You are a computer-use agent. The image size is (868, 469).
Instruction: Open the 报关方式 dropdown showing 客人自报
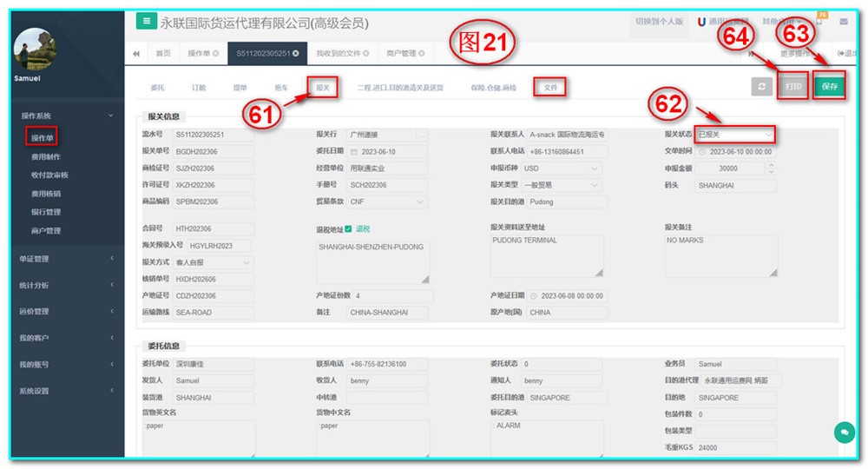tap(214, 262)
